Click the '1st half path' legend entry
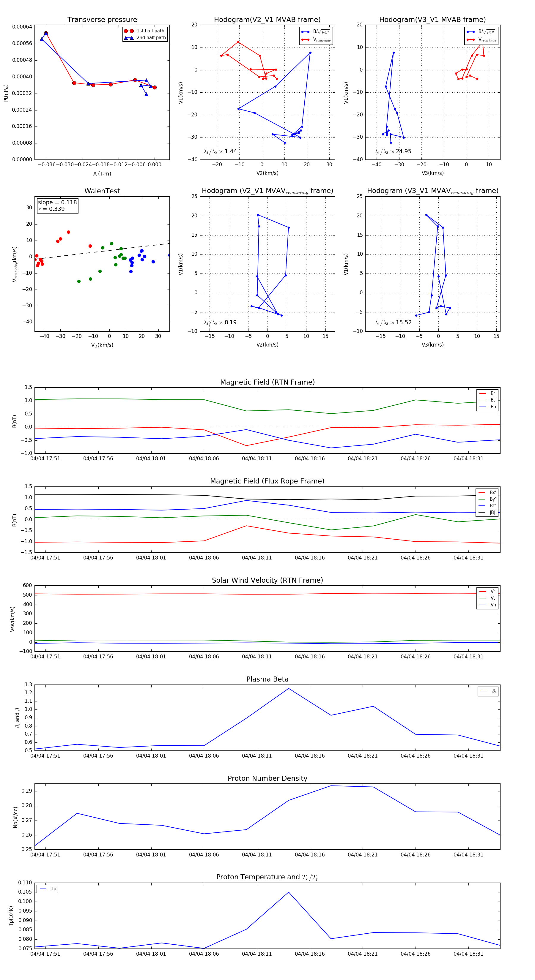This screenshot has height=980, width=535. 145,31
